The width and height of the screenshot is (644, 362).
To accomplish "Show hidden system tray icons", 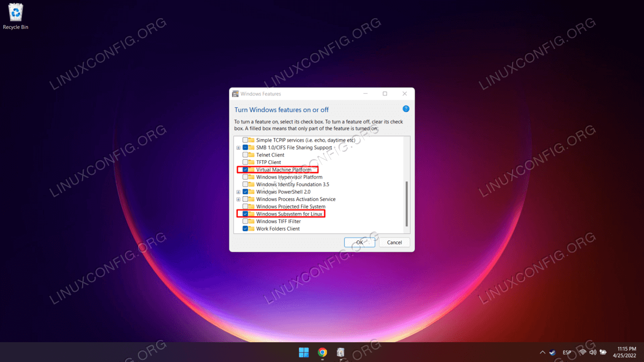I will [x=542, y=352].
